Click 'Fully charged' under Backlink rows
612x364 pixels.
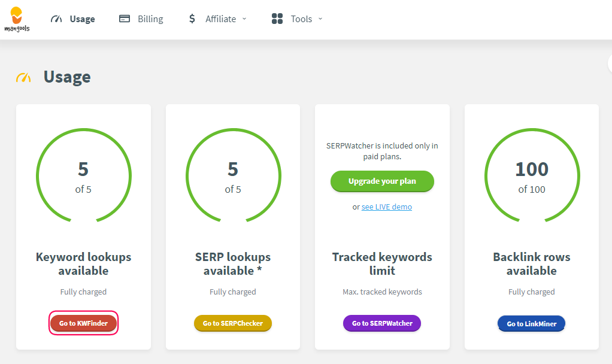532,292
